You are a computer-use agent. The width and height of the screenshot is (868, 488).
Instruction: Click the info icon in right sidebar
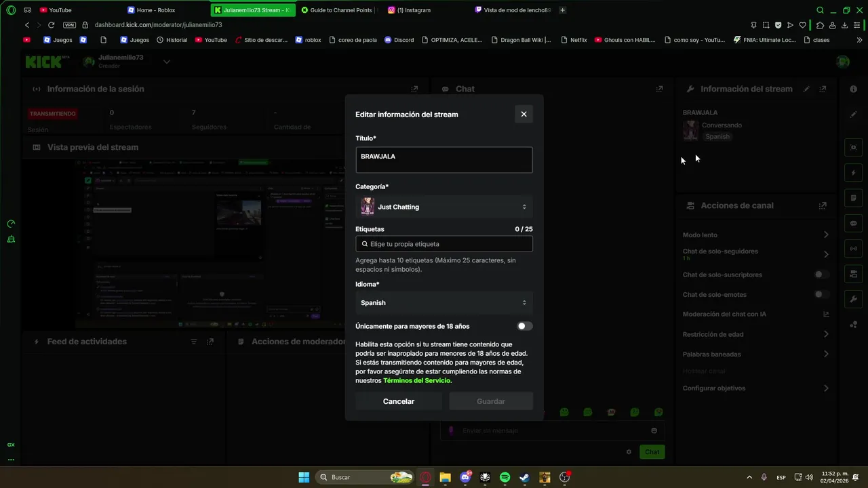(x=853, y=89)
